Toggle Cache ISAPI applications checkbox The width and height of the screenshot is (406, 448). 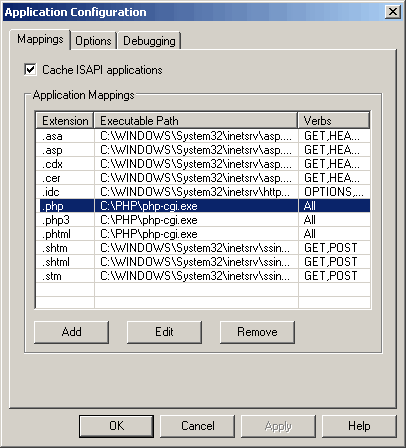[x=30, y=70]
